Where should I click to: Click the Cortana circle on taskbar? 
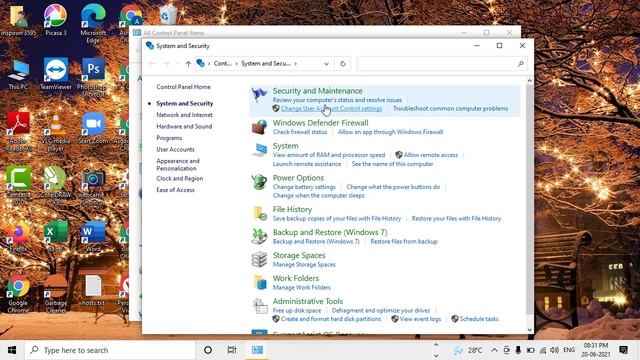click(x=208, y=350)
